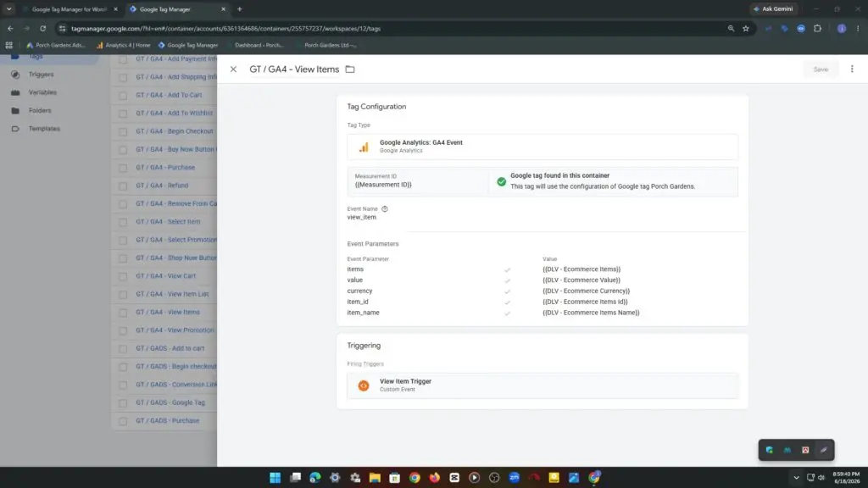Switch to Google Tag Manager for WordPress tab
This screenshot has height=488, width=868.
pyautogui.click(x=70, y=9)
